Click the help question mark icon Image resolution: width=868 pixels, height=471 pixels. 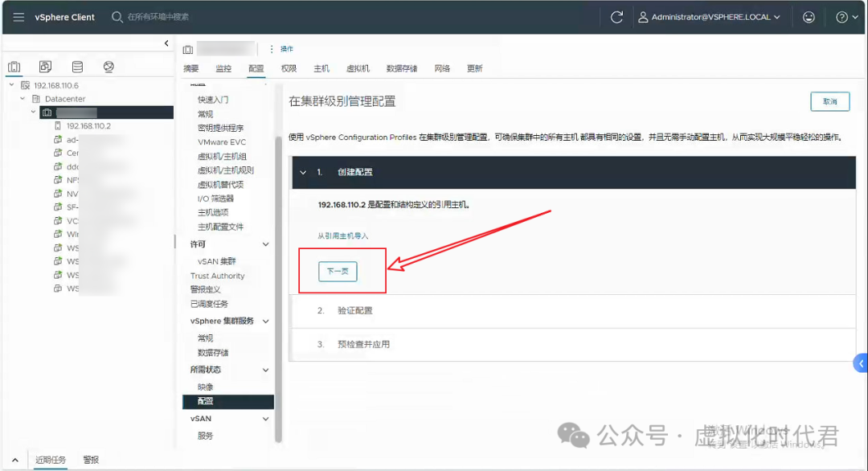[x=840, y=16]
